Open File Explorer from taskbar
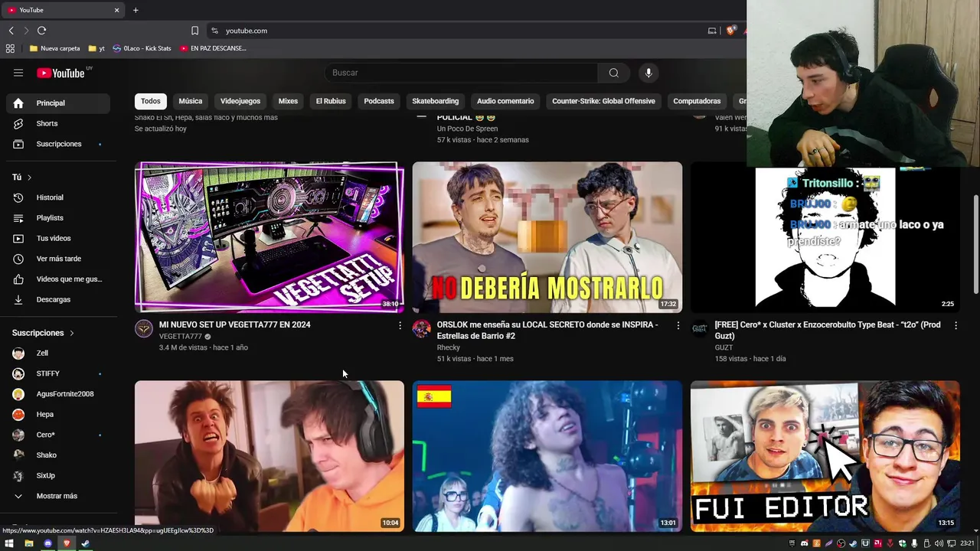Screen dimensions: 980x551 point(28,543)
